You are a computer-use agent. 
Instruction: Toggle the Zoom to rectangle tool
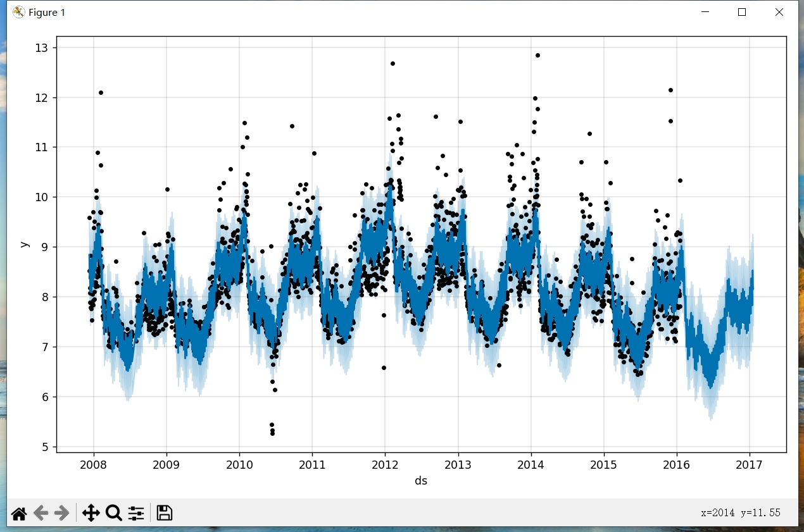pos(114,513)
